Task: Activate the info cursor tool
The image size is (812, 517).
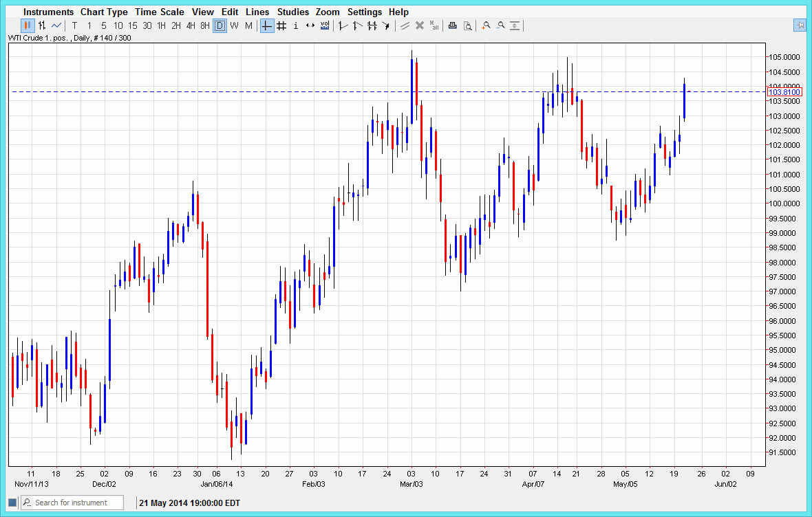Action: (x=295, y=25)
